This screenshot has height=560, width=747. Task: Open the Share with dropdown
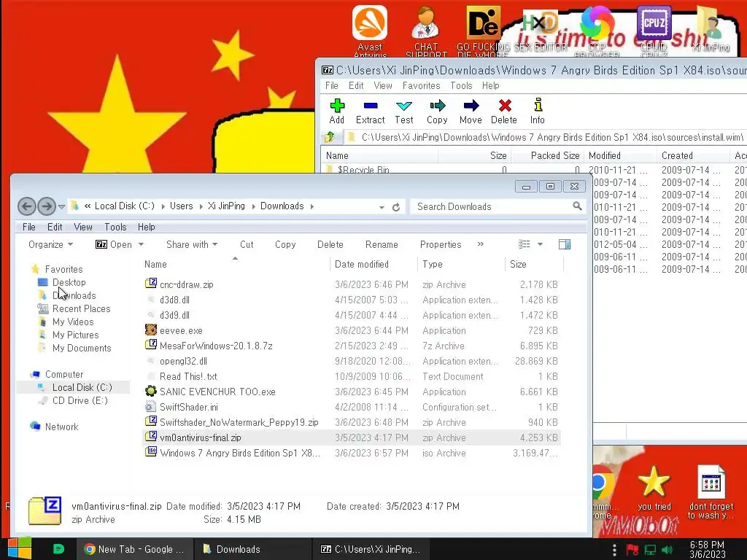(192, 244)
